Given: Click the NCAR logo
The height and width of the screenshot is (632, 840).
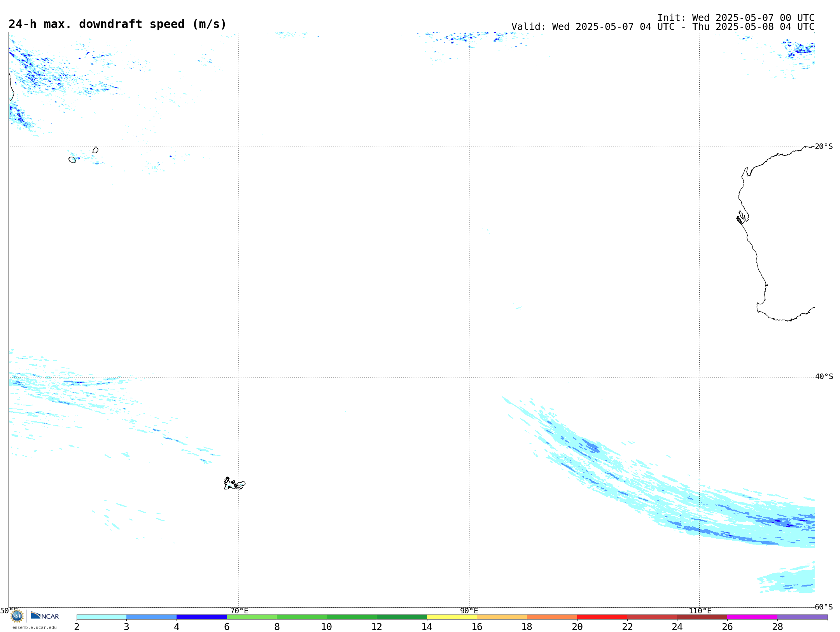Looking at the screenshot, I should click(45, 616).
